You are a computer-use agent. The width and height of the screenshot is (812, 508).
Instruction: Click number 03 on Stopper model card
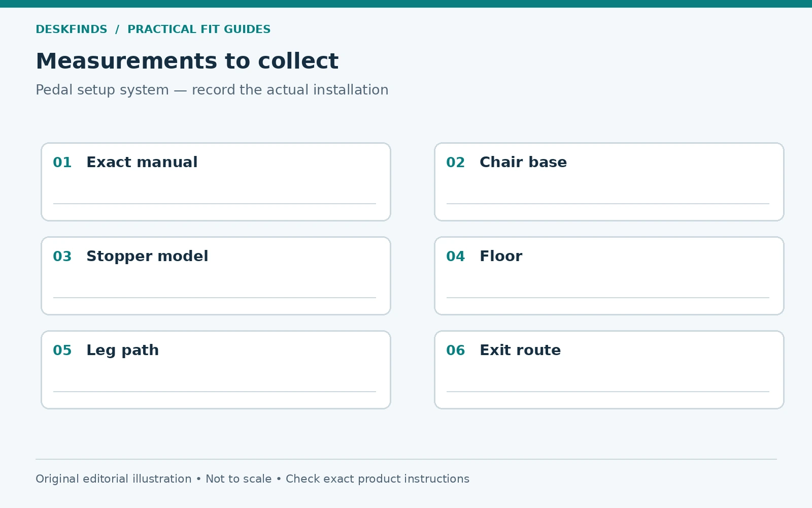click(62, 257)
